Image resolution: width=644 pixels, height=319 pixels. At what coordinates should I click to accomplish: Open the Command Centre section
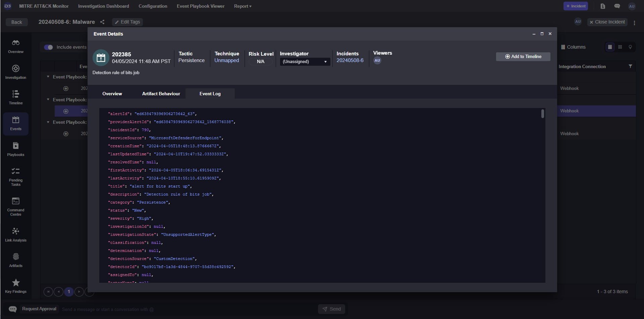pyautogui.click(x=16, y=207)
